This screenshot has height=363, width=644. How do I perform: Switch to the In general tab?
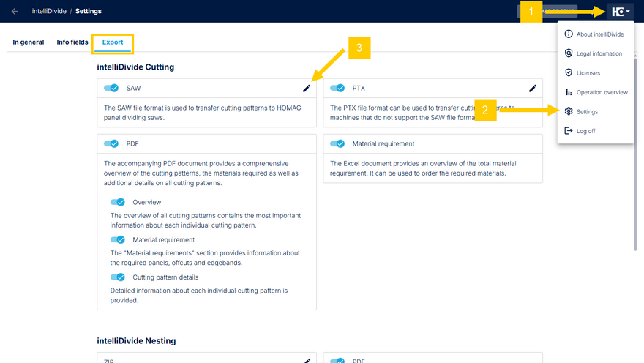point(29,42)
